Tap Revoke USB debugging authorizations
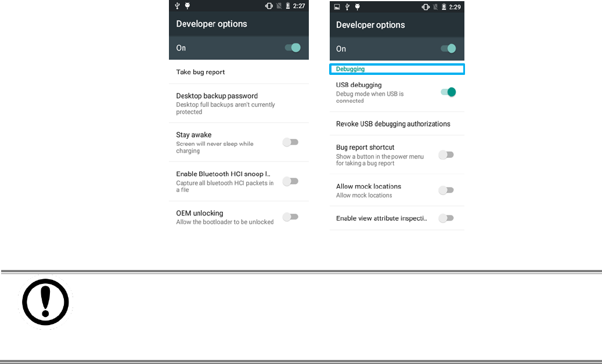602x364 pixels. click(397, 124)
